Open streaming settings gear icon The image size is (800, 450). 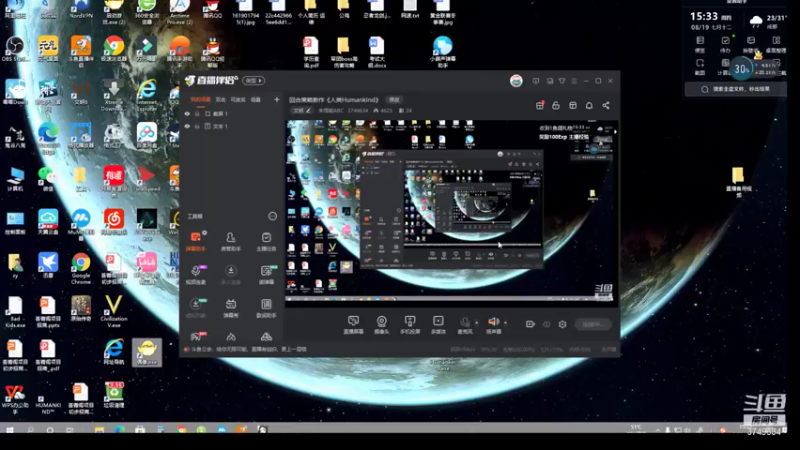point(562,324)
